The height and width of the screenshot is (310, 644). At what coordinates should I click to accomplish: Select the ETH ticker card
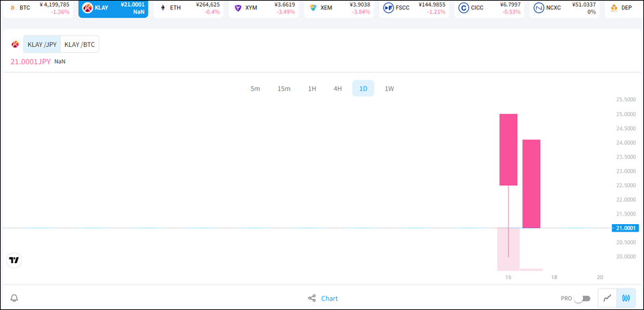pyautogui.click(x=190, y=9)
